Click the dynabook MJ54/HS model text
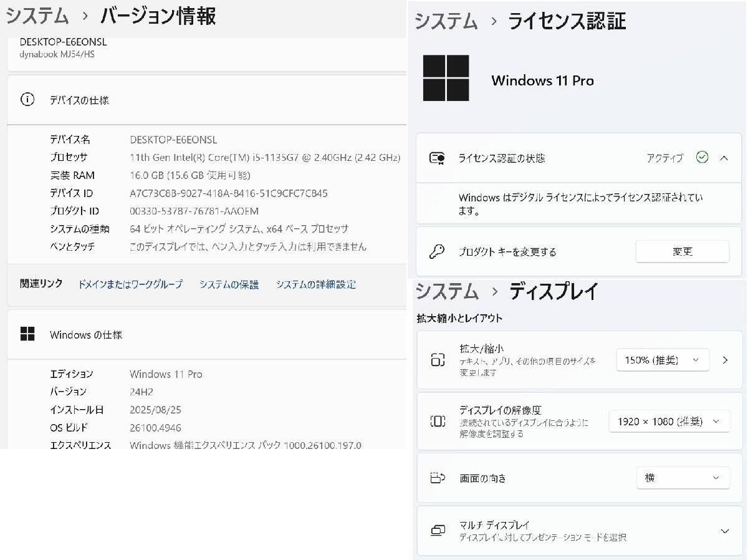748x560 pixels. click(x=57, y=54)
